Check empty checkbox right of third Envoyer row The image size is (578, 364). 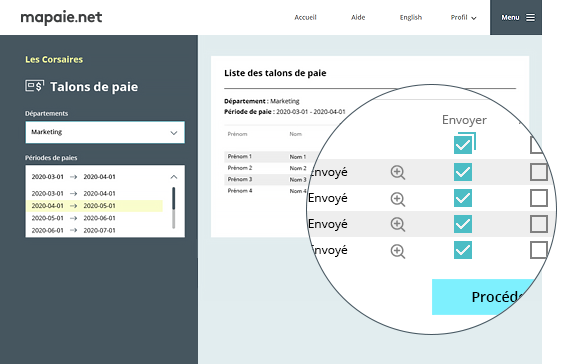coord(539,224)
